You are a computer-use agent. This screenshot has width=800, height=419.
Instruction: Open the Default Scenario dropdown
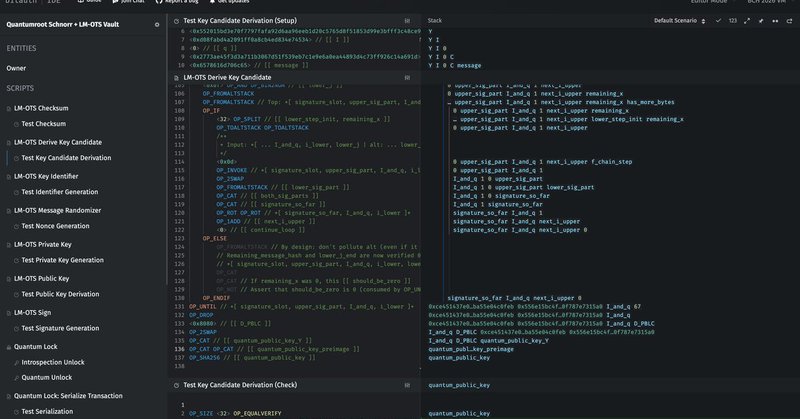tap(680, 21)
